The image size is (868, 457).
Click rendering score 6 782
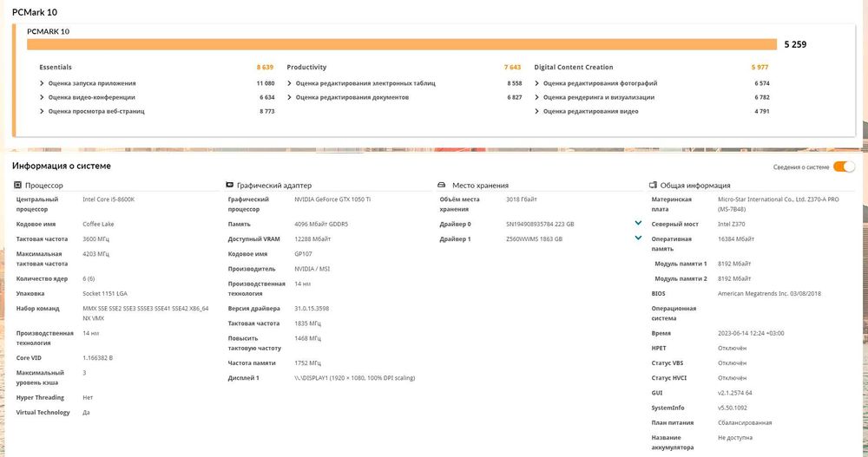(x=762, y=97)
